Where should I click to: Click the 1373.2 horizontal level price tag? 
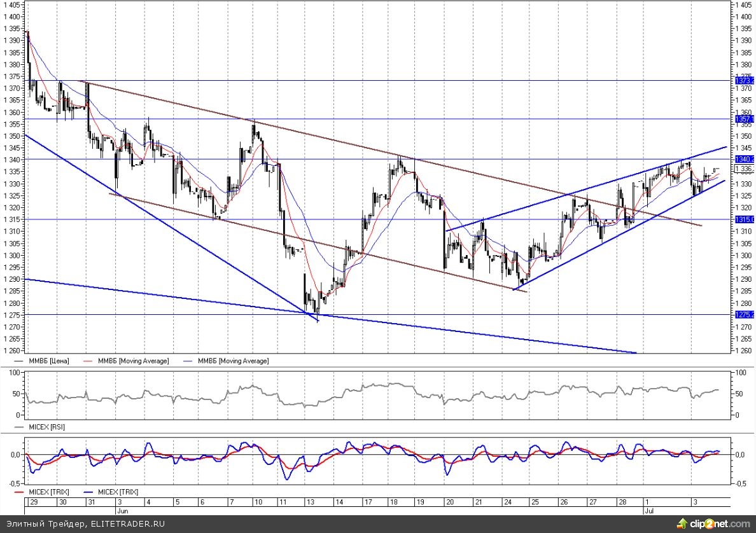pos(743,81)
